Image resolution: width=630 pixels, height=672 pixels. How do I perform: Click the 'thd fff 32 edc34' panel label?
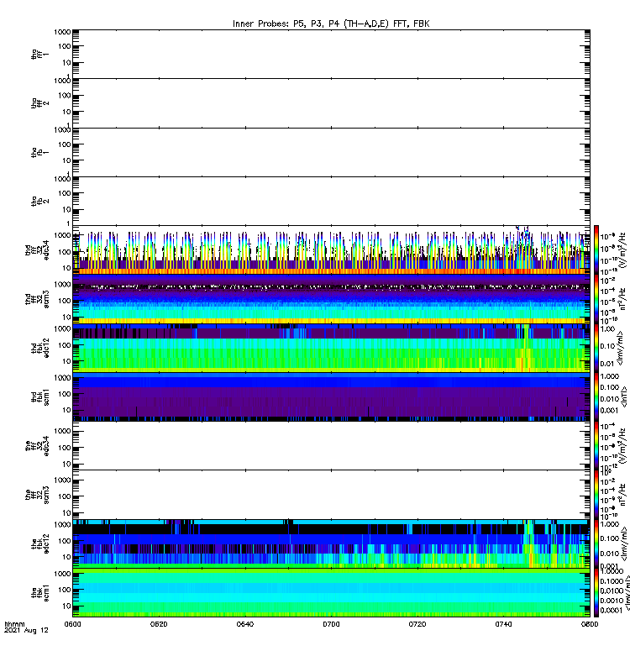tap(37, 250)
